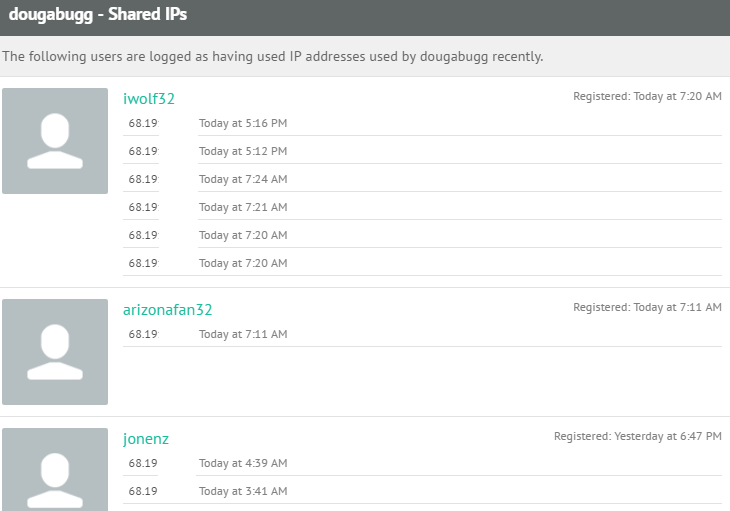The height and width of the screenshot is (511, 730).
Task: Click 'Today at 5:12 PM' timestamp
Action: coord(243,151)
